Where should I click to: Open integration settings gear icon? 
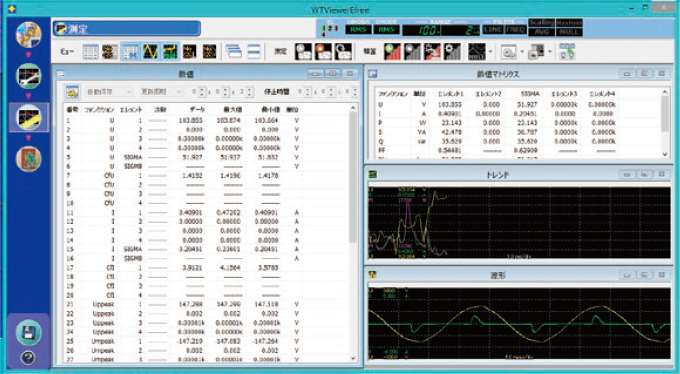coord(452,52)
